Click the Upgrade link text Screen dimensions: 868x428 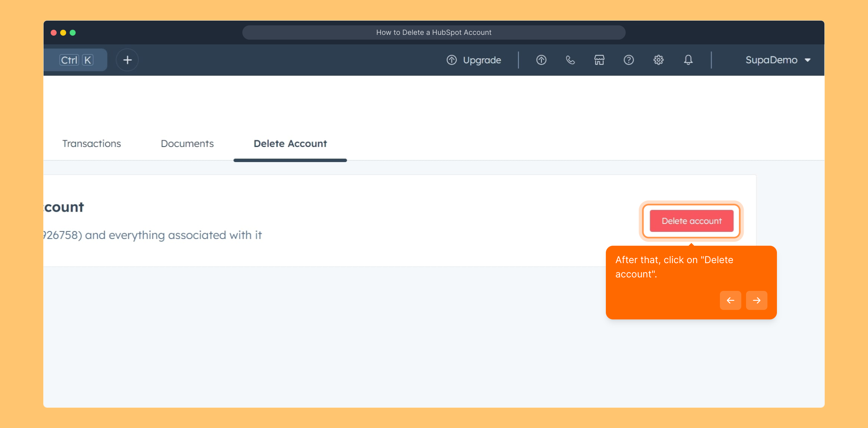pyautogui.click(x=482, y=60)
